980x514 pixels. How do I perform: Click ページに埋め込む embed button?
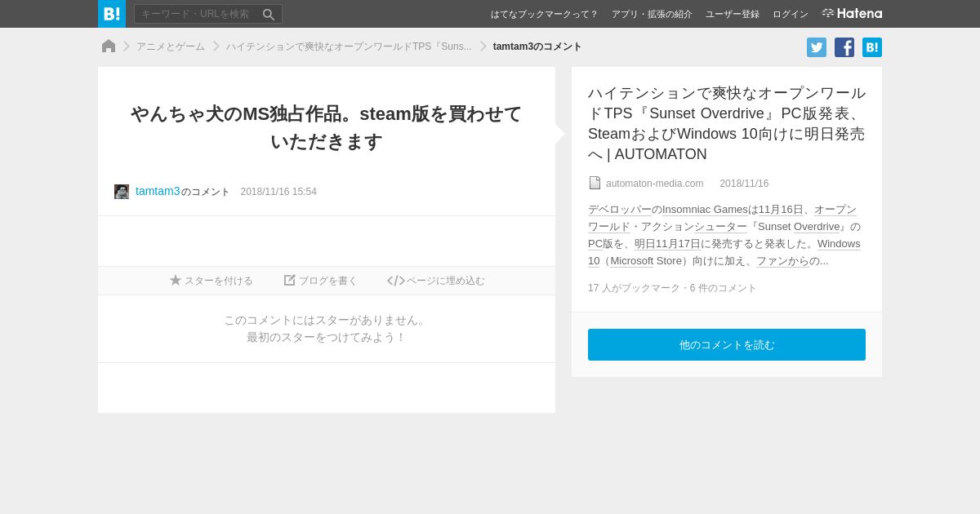(x=436, y=281)
